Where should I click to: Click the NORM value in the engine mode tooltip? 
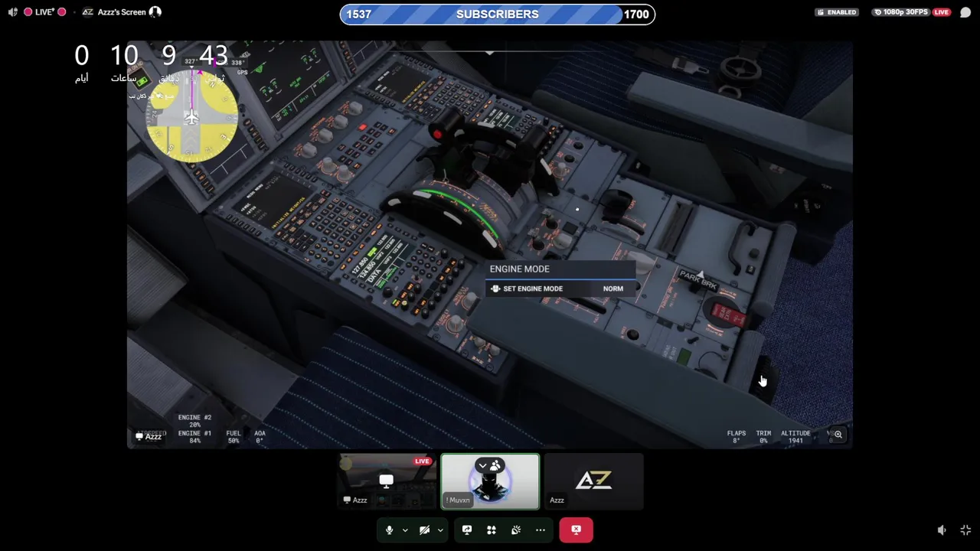point(613,289)
